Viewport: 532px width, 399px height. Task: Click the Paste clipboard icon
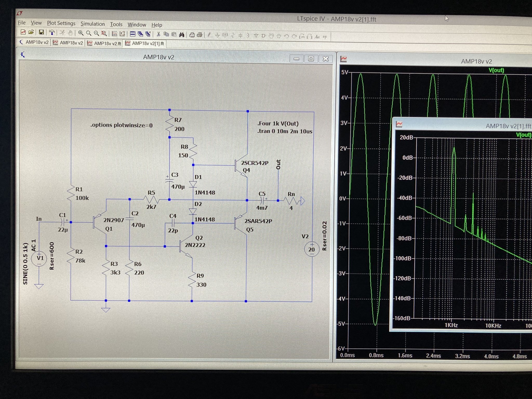(174, 34)
